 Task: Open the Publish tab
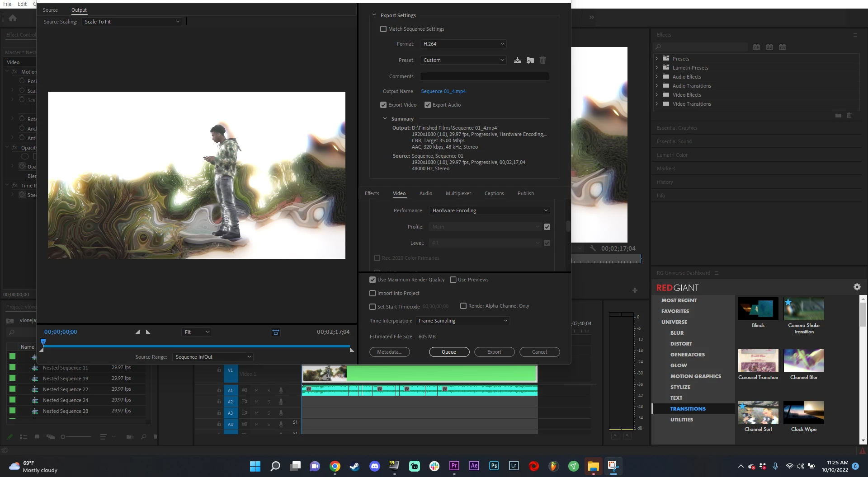click(526, 193)
